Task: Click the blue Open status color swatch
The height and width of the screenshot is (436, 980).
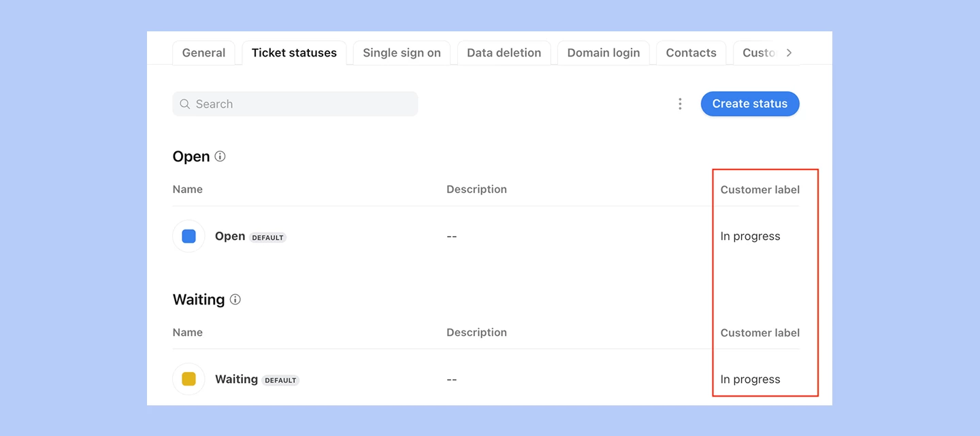Action: coord(189,236)
